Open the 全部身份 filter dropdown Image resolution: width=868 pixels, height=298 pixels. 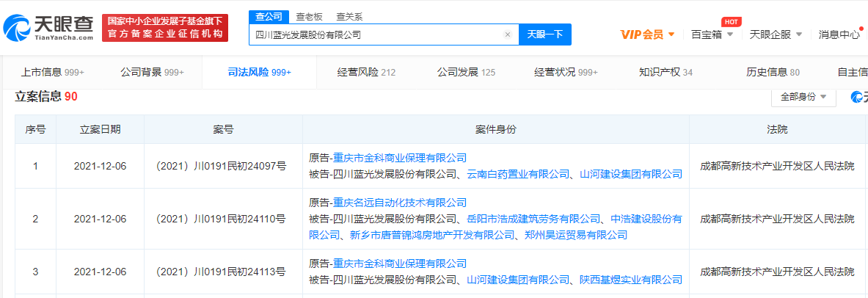point(803,96)
